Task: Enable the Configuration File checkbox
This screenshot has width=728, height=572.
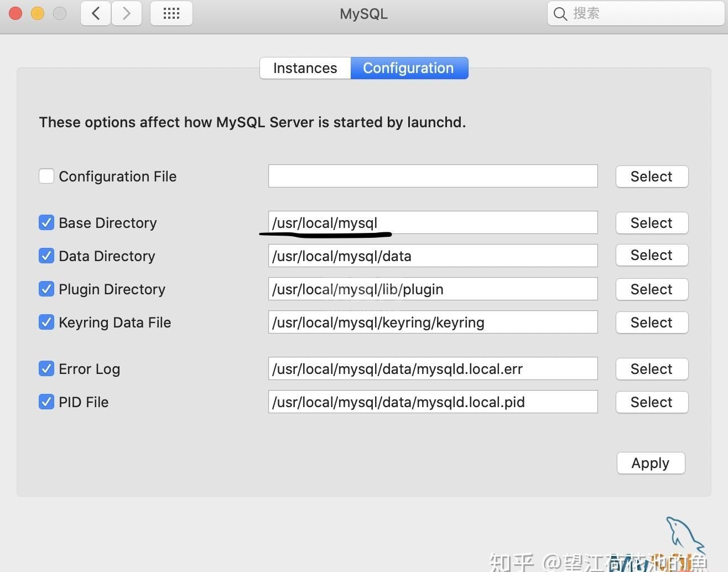Action: (46, 176)
